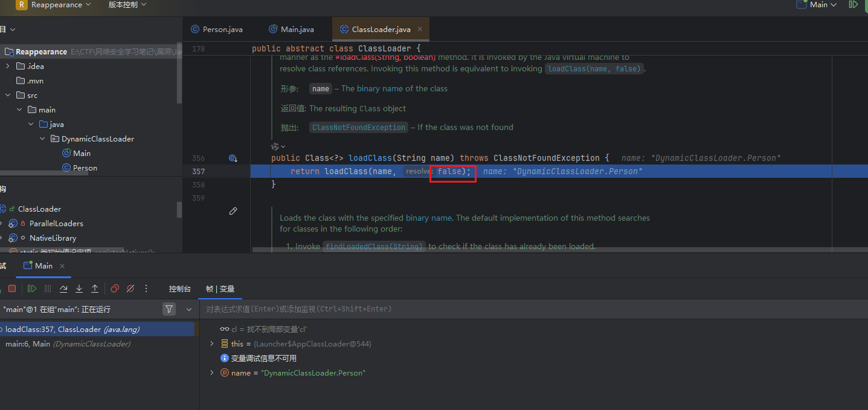868x410 pixels.
Task: Click the Stop debugging red square icon
Action: click(12, 289)
